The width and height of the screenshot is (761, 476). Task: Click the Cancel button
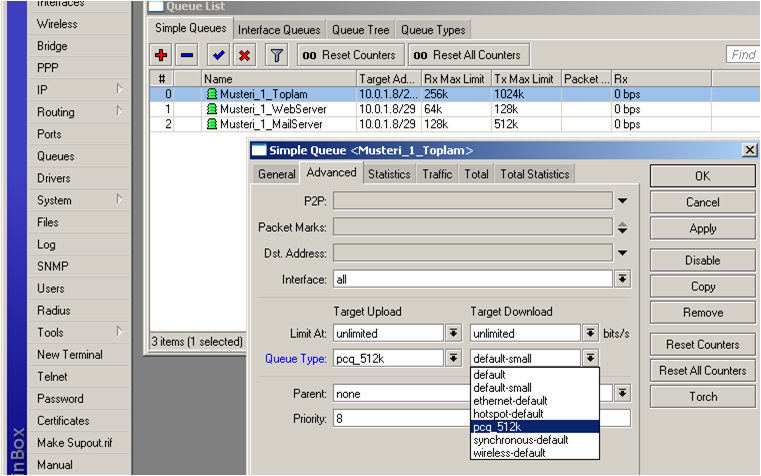point(702,202)
